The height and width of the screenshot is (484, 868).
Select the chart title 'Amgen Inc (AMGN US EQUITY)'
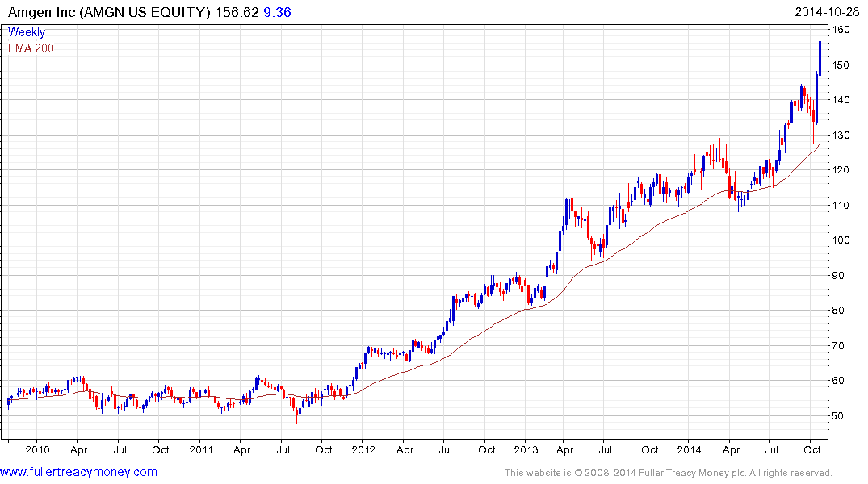pos(109,12)
